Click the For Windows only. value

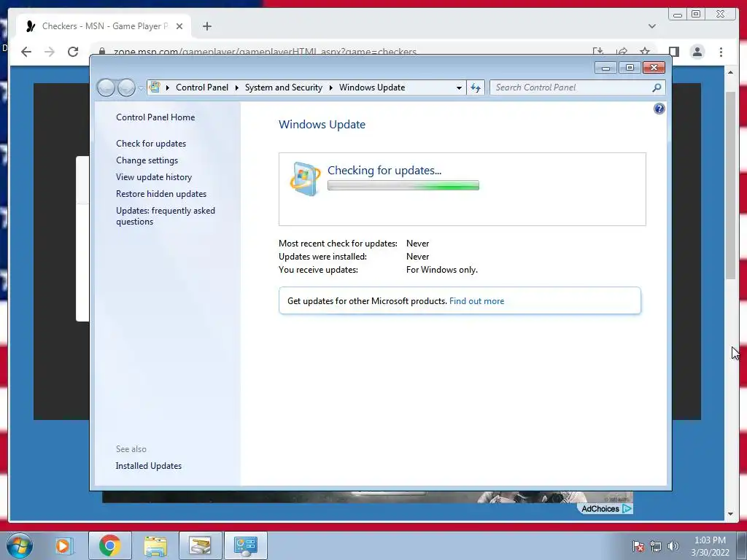tap(441, 270)
